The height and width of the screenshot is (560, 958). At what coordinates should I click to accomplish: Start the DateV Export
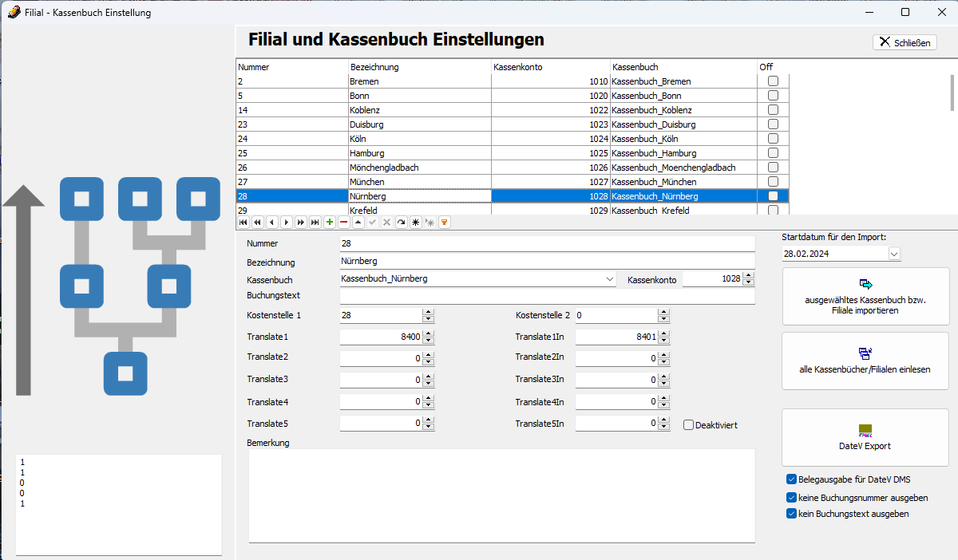[x=865, y=437]
